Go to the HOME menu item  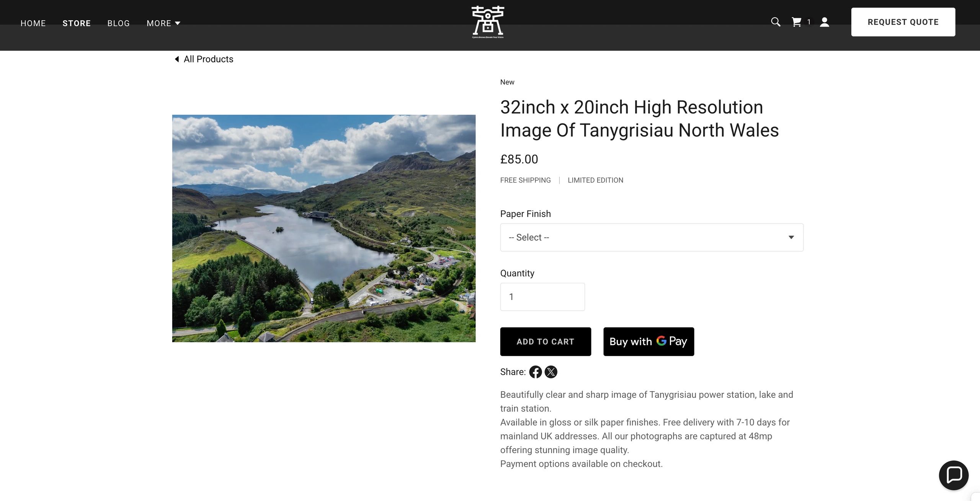pyautogui.click(x=33, y=23)
